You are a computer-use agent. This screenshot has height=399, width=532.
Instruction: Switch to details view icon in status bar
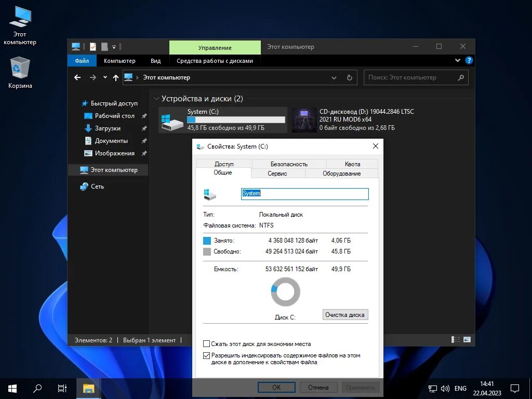tap(455, 340)
